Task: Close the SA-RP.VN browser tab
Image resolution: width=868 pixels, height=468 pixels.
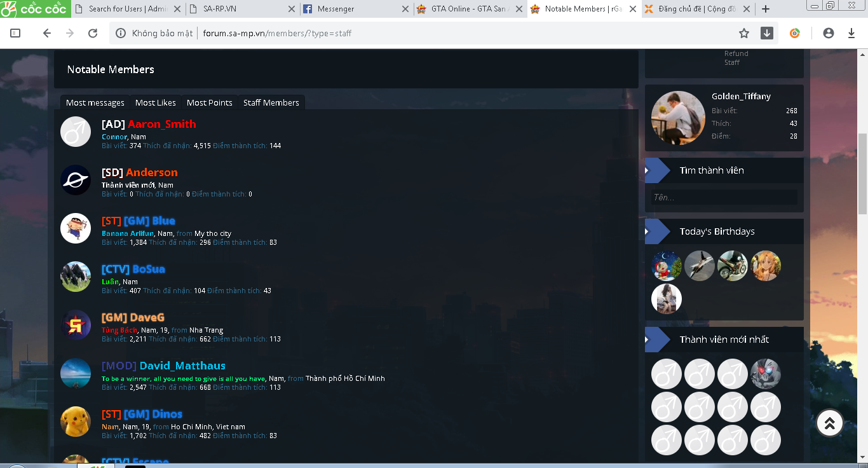Action: click(x=292, y=9)
